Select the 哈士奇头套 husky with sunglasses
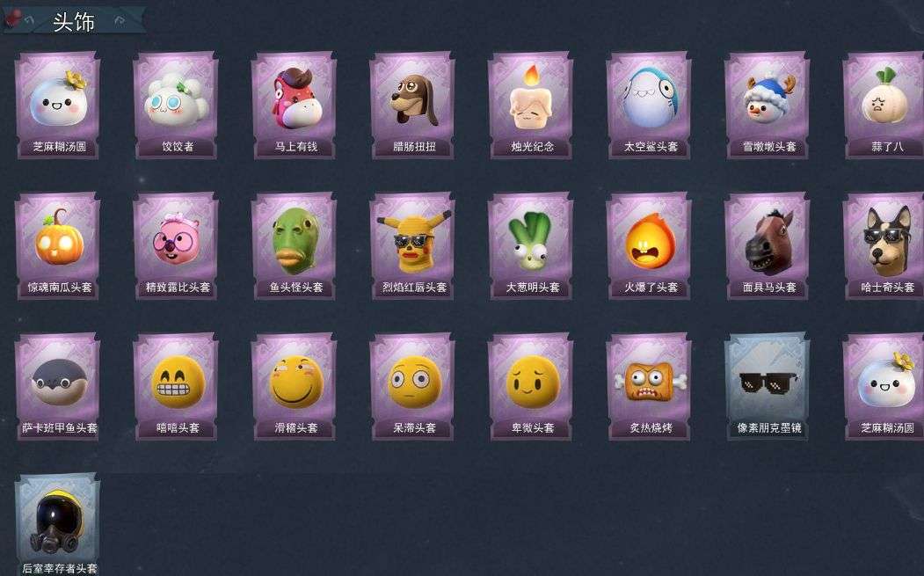This screenshot has width=924, height=576. tap(884, 246)
